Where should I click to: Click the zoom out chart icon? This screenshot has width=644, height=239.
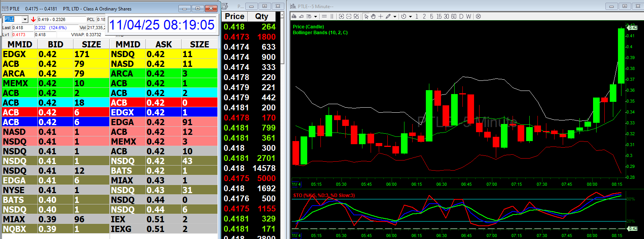tap(349, 16)
